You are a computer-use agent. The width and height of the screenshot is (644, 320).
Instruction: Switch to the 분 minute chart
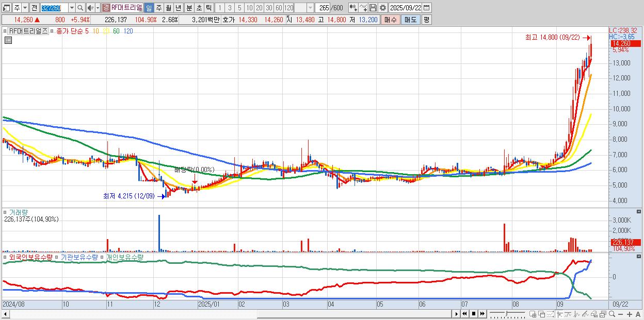tap(189, 8)
